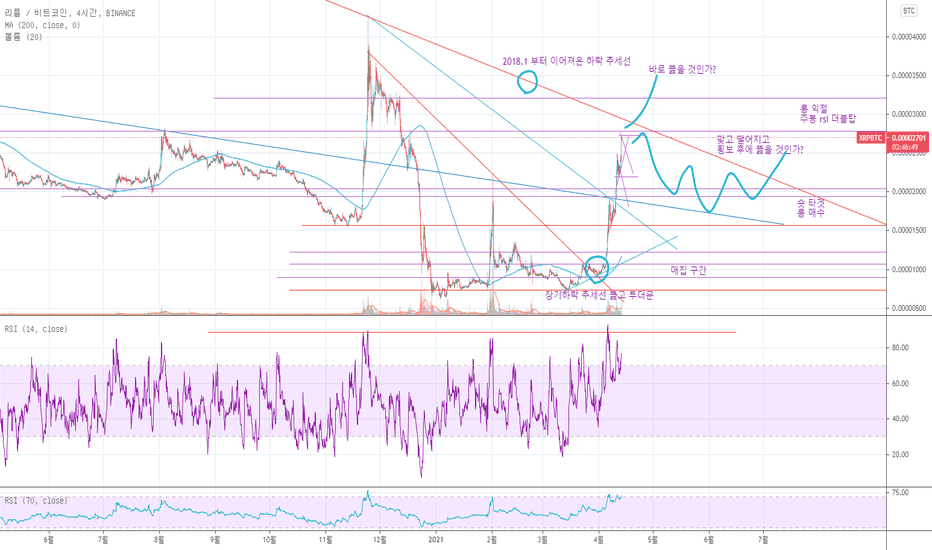
Task: Select the 롱 익절 annotation text
Action: coord(814,109)
